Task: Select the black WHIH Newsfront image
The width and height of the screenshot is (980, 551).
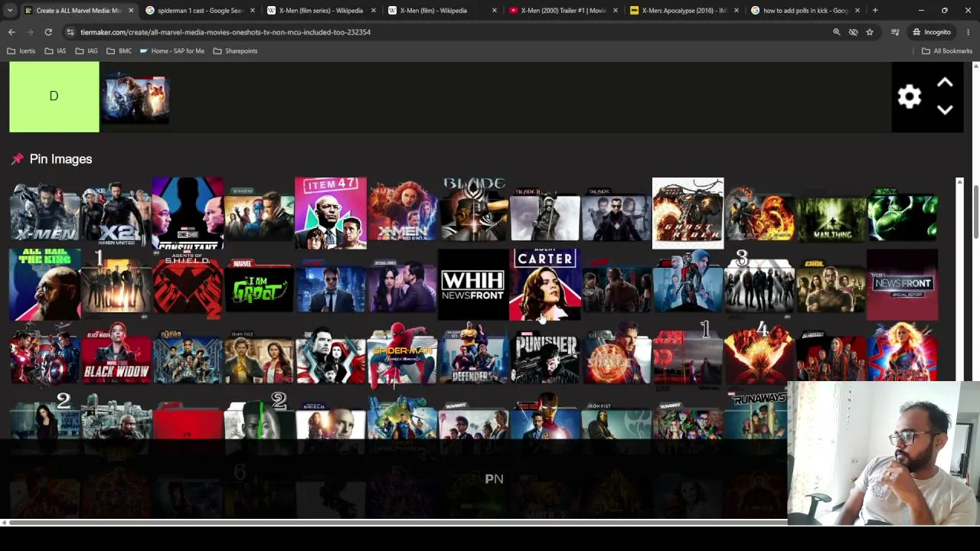Action: pos(473,285)
